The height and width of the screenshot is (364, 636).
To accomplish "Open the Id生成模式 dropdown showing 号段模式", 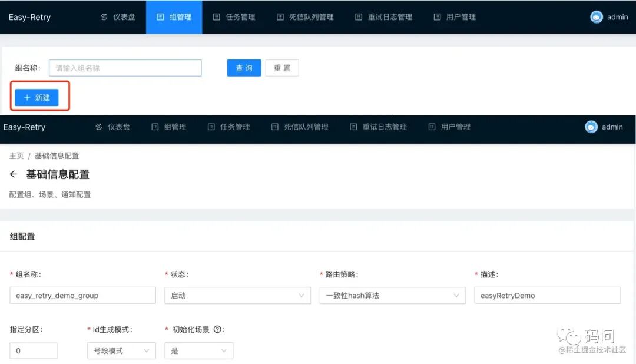I will [x=121, y=350].
